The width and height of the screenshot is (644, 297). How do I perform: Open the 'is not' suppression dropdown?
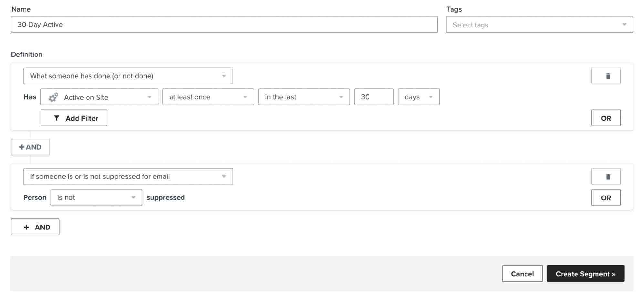tap(96, 197)
